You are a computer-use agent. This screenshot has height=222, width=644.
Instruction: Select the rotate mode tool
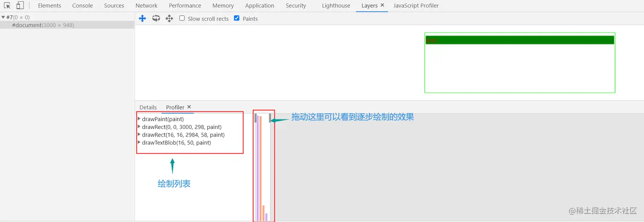point(156,18)
